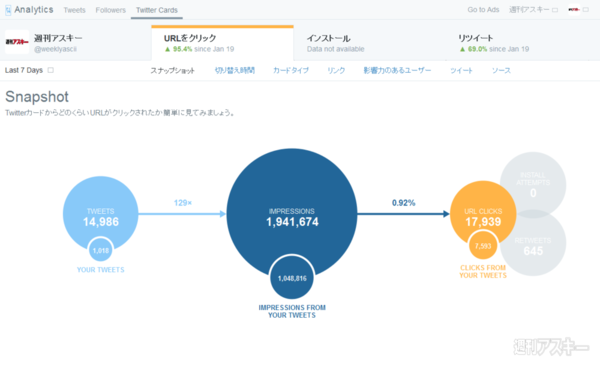
Task: Open the @weeklyascii handle link
Action: coord(55,49)
